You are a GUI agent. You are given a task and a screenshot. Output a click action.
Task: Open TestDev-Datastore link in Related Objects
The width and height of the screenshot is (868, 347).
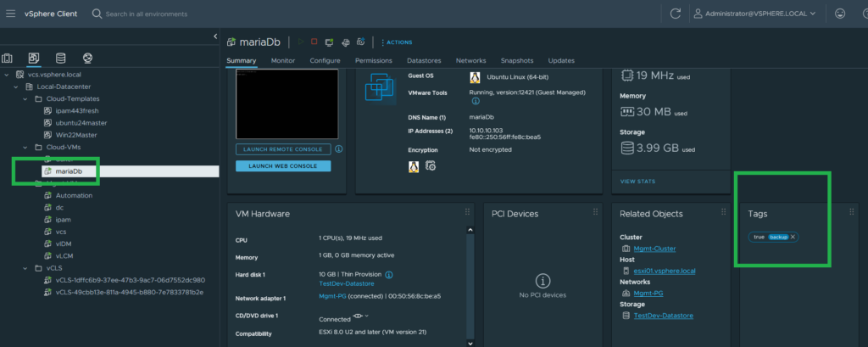pyautogui.click(x=664, y=316)
